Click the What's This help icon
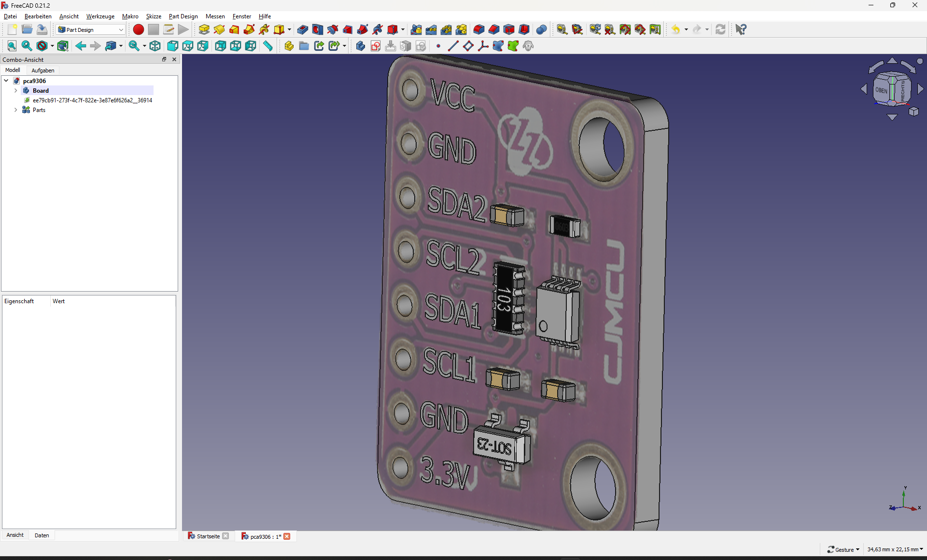The image size is (927, 560). [741, 29]
